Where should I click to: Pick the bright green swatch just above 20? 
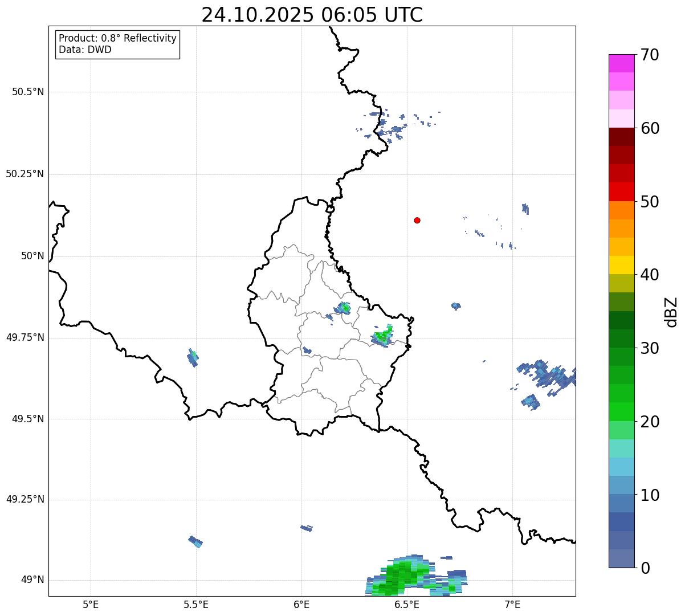point(622,412)
